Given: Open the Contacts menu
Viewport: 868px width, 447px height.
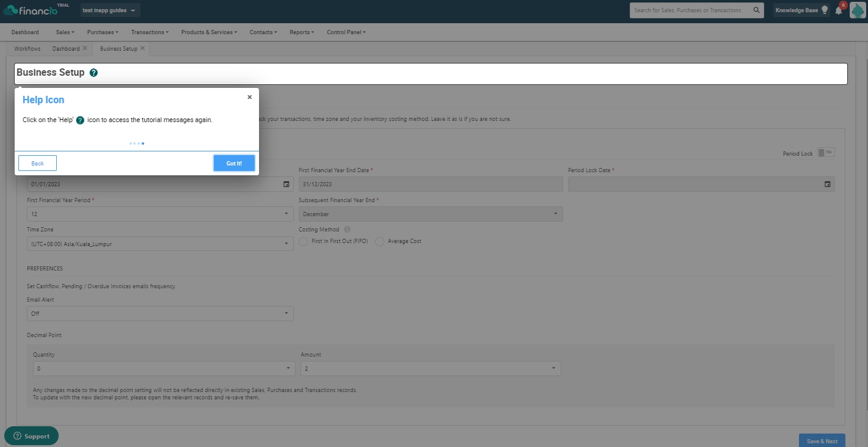Looking at the screenshot, I should tap(263, 32).
